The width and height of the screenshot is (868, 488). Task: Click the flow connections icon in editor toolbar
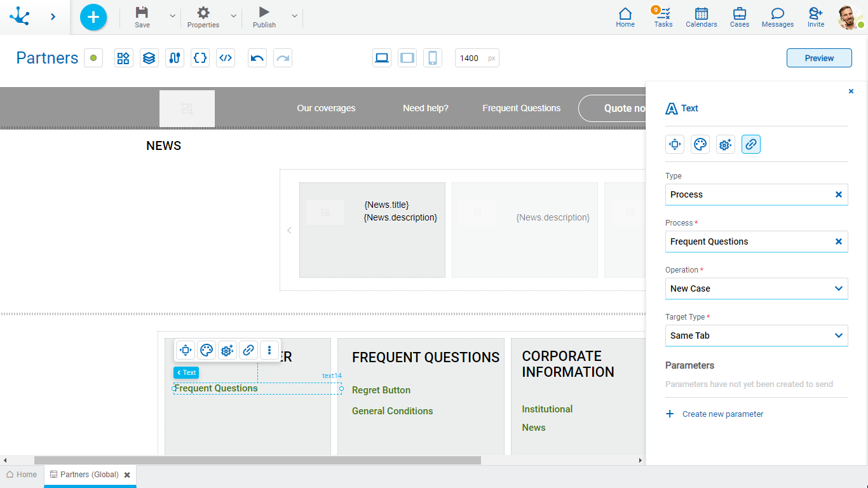tap(175, 58)
